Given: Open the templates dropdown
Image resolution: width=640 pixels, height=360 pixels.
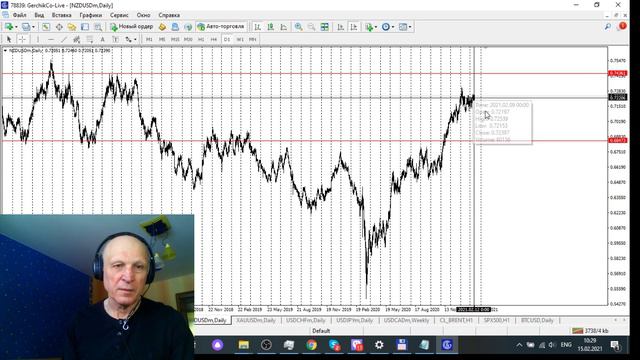Looking at the screenshot, I should point(405,27).
